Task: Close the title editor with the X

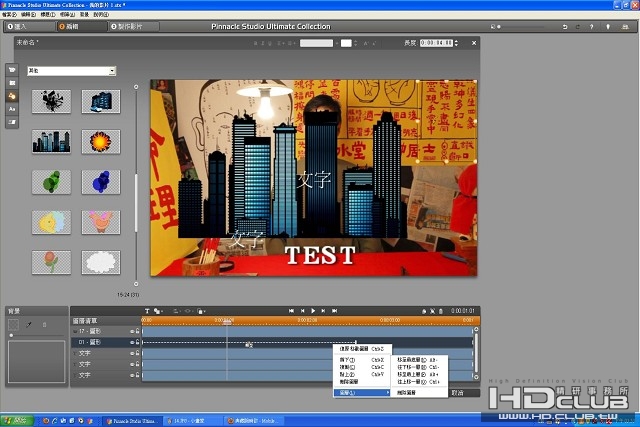Action: tap(474, 43)
